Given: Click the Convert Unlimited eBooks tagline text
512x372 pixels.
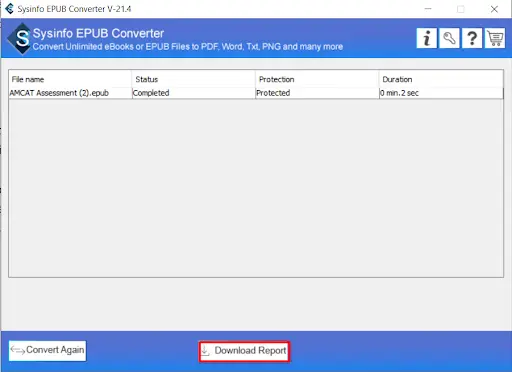Looking at the screenshot, I should [x=188, y=47].
